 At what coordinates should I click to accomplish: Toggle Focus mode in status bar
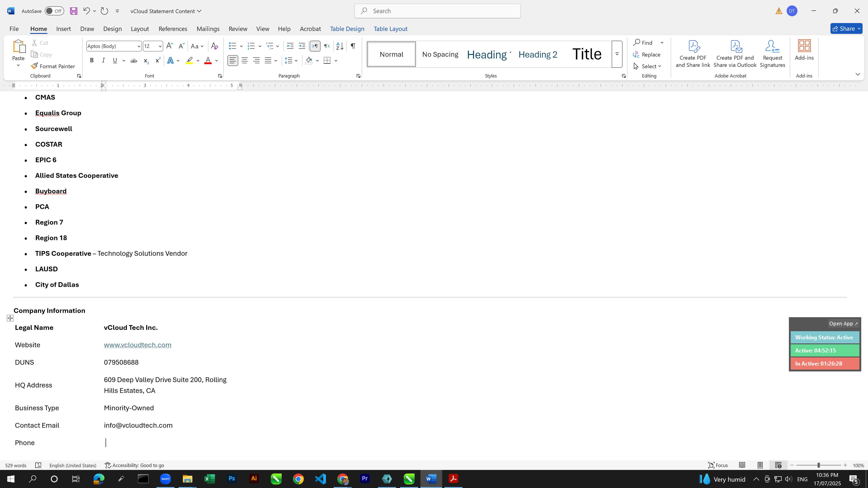point(718,465)
